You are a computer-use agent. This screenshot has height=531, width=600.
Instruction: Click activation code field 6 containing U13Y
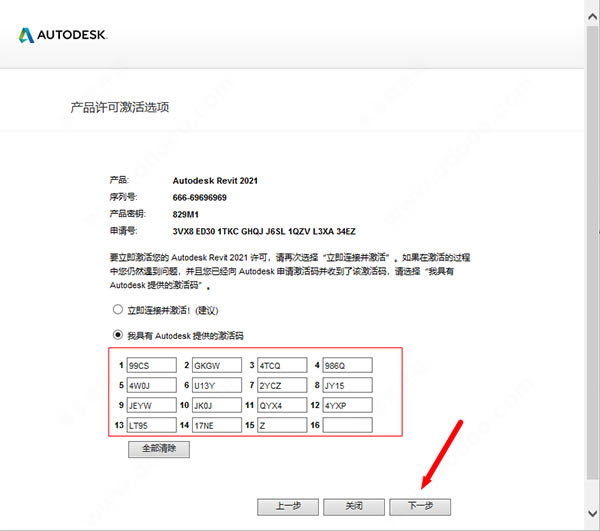(217, 385)
